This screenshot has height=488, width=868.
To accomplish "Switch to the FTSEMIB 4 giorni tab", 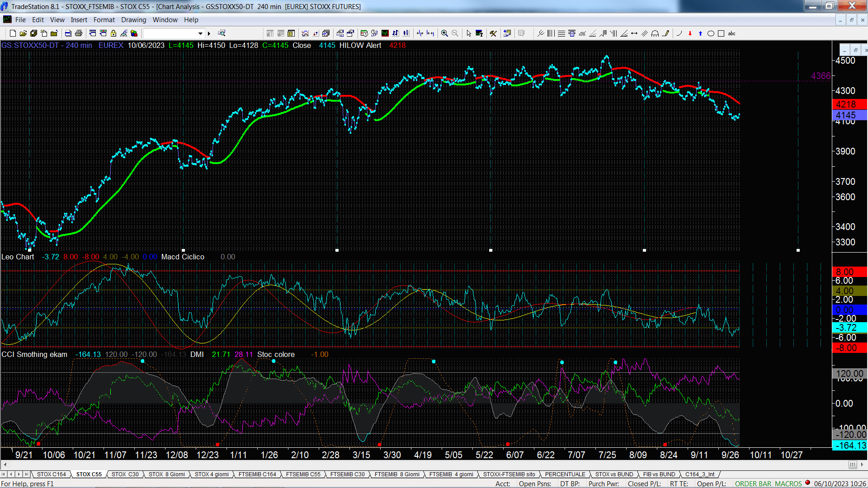I will click(x=451, y=474).
